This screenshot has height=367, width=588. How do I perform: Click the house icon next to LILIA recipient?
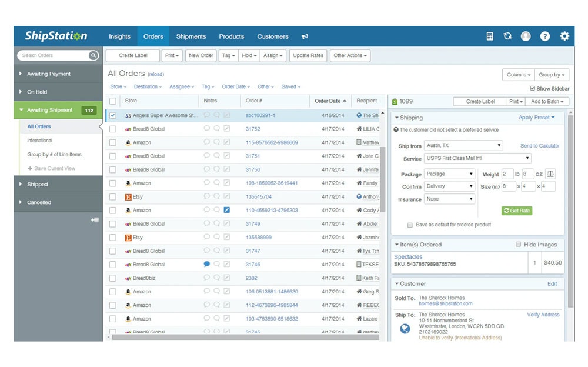point(359,129)
